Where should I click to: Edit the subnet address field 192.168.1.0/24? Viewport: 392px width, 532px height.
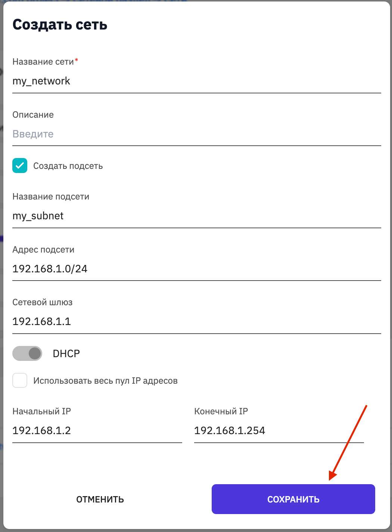pyautogui.click(x=196, y=269)
